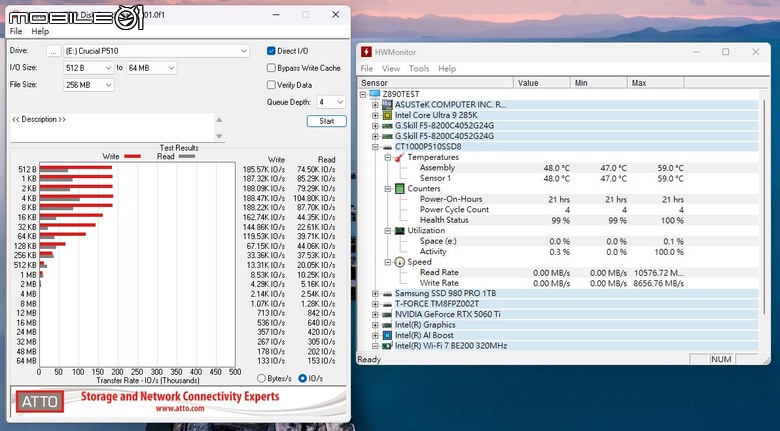Click the drive browse '...' button
The width and height of the screenshot is (780, 431).
(53, 51)
